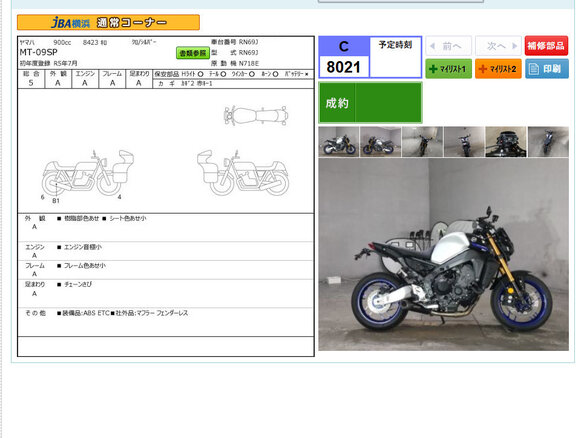584x438 pixels.
Task: Click the 前へ previous button
Action: (x=448, y=46)
